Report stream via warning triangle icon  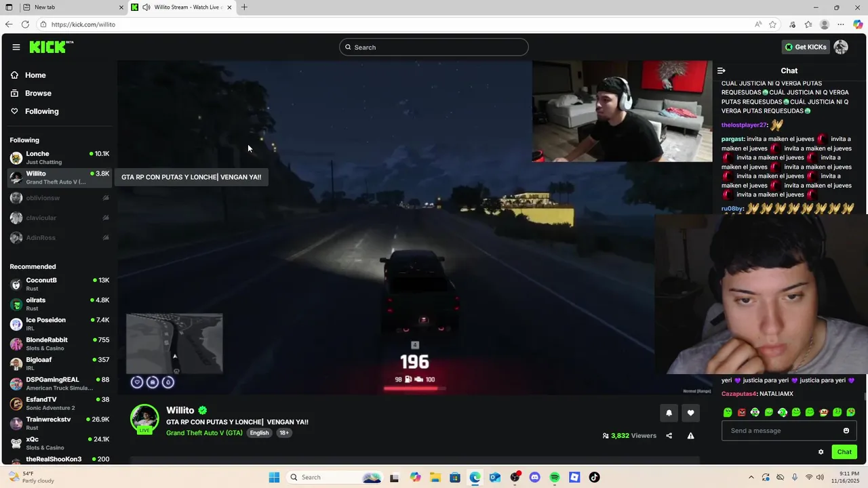690,436
